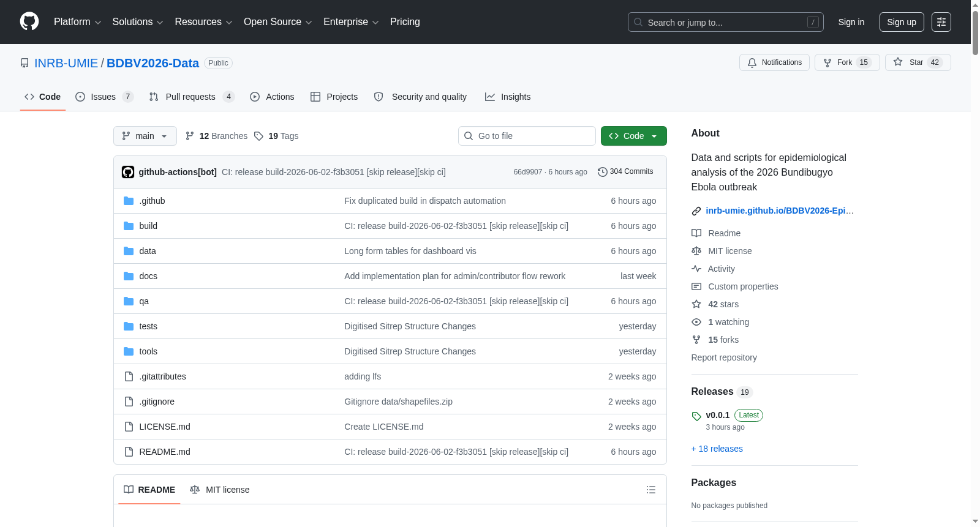Open the Actions tab
The width and height of the screenshot is (980, 527).
272,97
